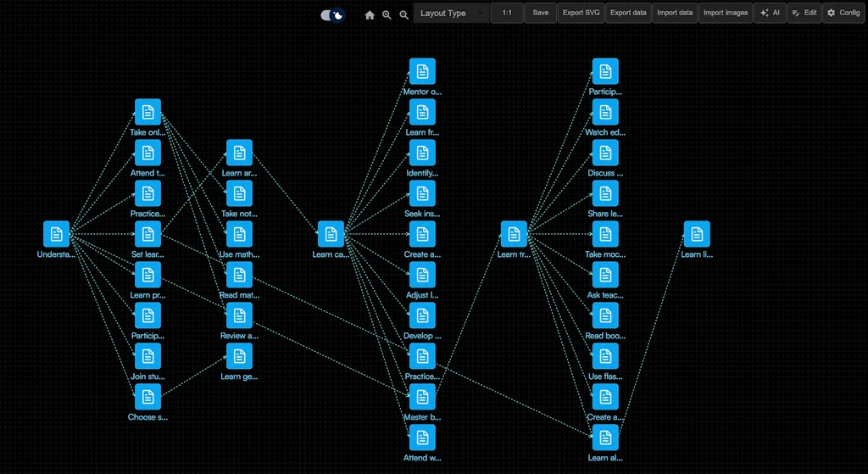Click the zoom out magnifier icon
Image resolution: width=868 pixels, height=474 pixels.
[404, 15]
